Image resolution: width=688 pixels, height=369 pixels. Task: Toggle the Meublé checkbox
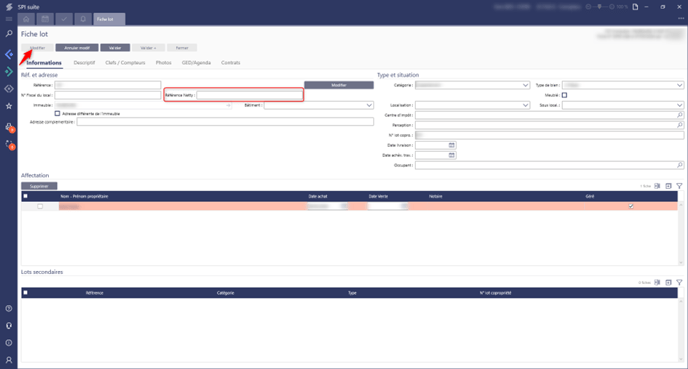pyautogui.click(x=564, y=95)
